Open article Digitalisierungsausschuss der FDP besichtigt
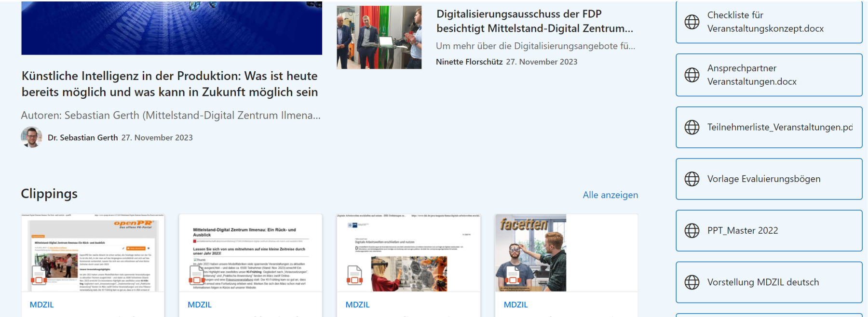 coord(535,21)
